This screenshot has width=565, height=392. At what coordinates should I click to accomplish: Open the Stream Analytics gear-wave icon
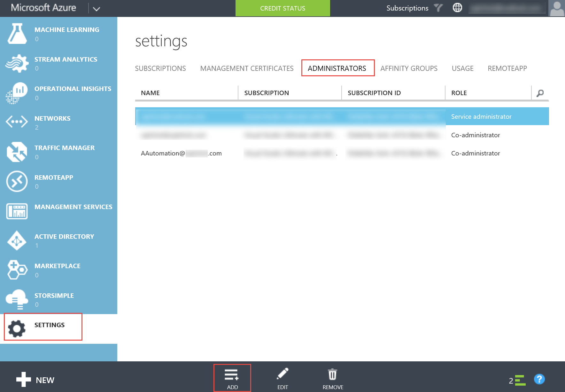pyautogui.click(x=17, y=63)
